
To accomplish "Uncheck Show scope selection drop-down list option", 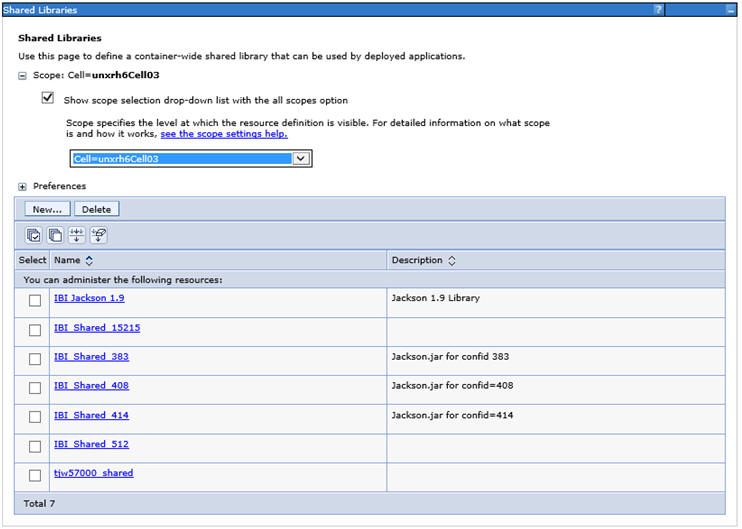I will click(x=47, y=98).
